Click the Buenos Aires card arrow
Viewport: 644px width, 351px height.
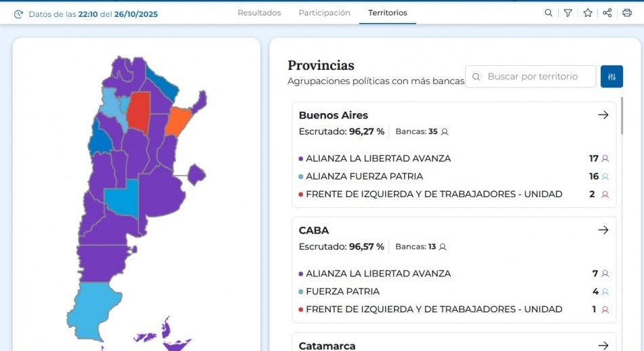(603, 115)
